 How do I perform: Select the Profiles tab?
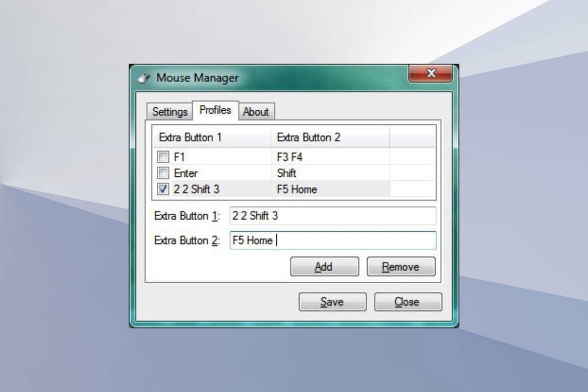215,110
